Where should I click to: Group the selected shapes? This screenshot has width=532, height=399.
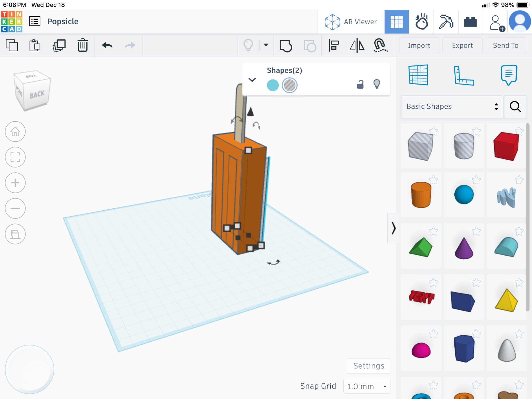coord(286,46)
